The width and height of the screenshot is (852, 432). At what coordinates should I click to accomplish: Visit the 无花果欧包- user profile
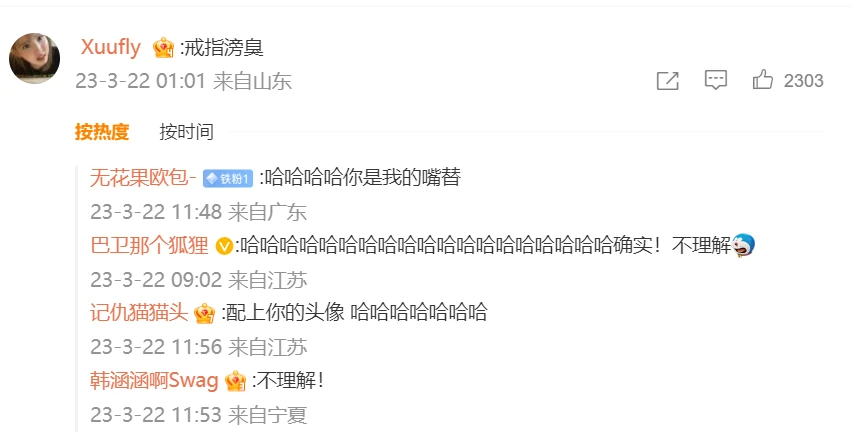pyautogui.click(x=143, y=178)
